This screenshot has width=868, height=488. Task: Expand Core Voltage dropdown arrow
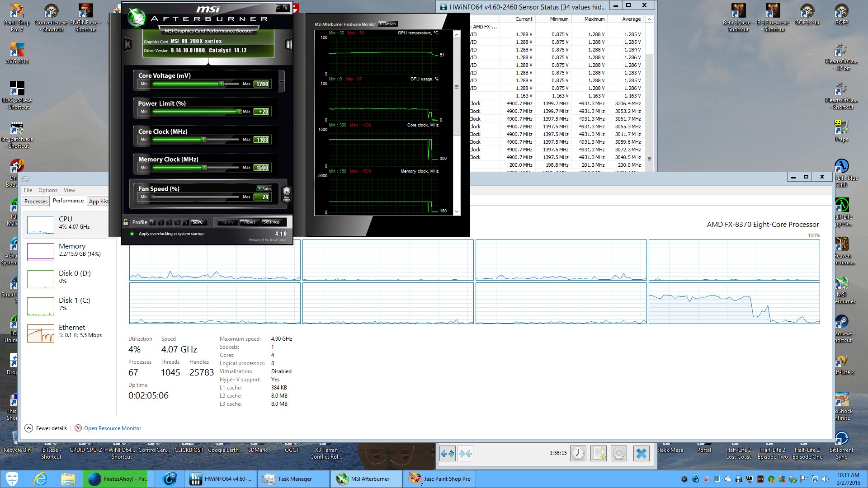pos(282,82)
